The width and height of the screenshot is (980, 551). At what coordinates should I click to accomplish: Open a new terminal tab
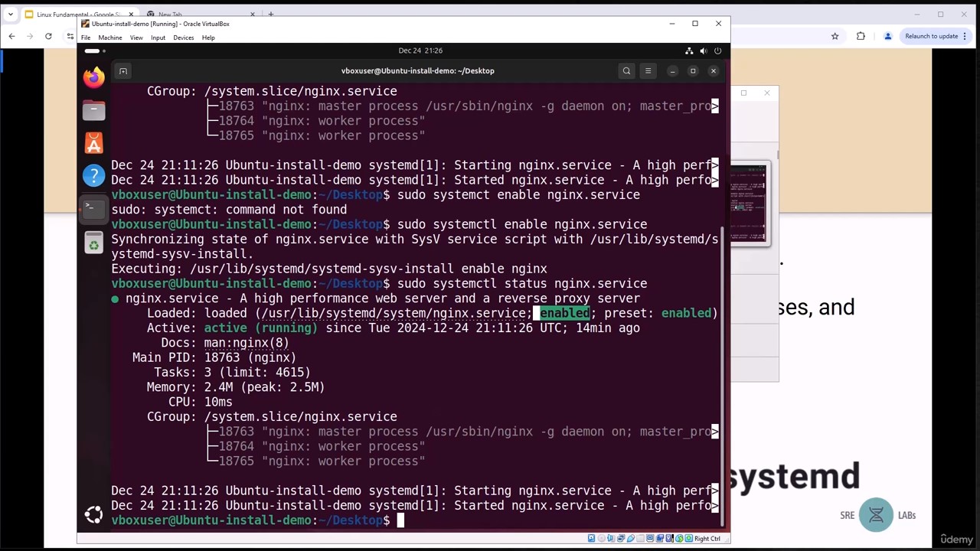(122, 70)
